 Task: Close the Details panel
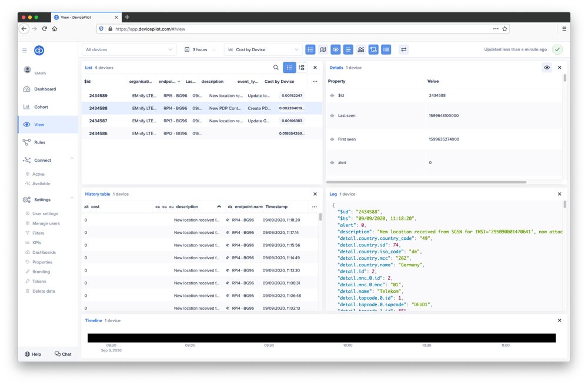(560, 68)
